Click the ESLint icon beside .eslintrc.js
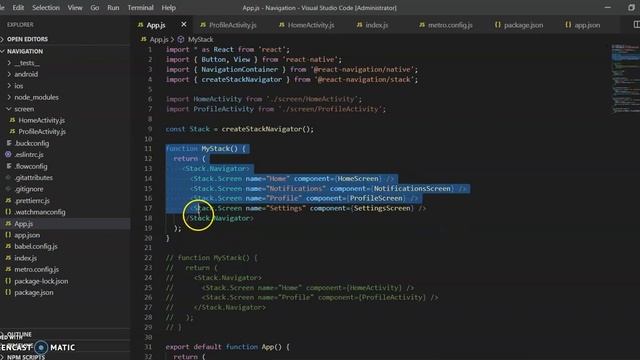The width and height of the screenshot is (640, 360). pos(8,154)
